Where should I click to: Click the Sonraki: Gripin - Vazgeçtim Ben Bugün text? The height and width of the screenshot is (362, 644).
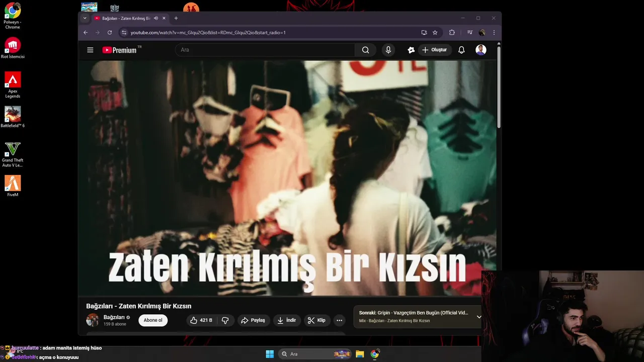(x=414, y=313)
